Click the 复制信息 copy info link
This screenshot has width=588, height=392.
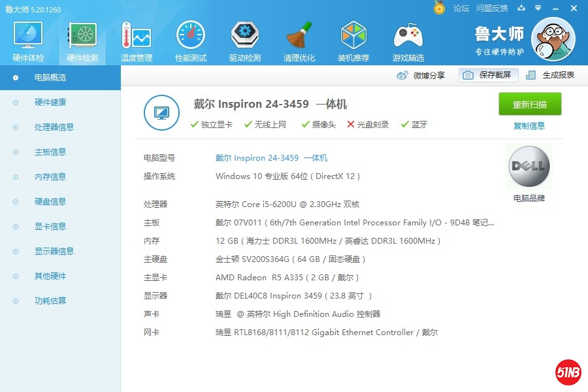tap(529, 126)
